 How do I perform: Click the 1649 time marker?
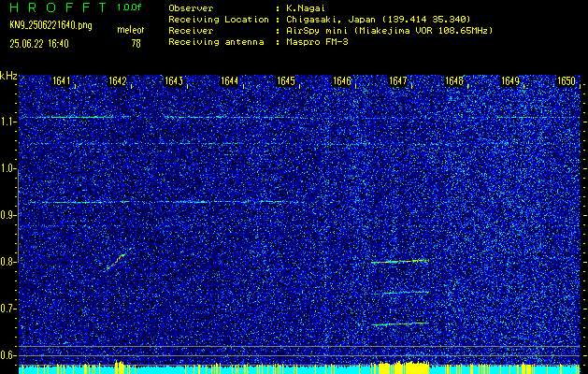click(x=510, y=81)
